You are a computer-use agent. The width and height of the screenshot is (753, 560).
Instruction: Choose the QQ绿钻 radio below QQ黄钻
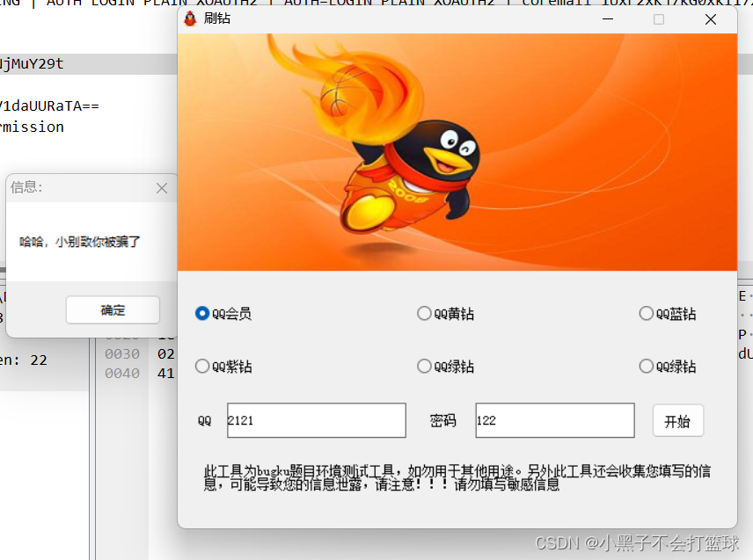click(446, 367)
